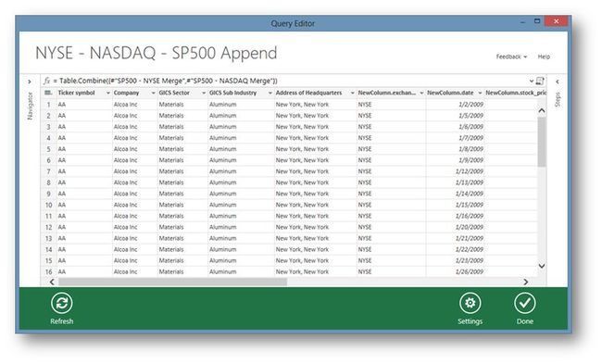
Task: Click date cell 1/20/2009
Action: point(470,227)
